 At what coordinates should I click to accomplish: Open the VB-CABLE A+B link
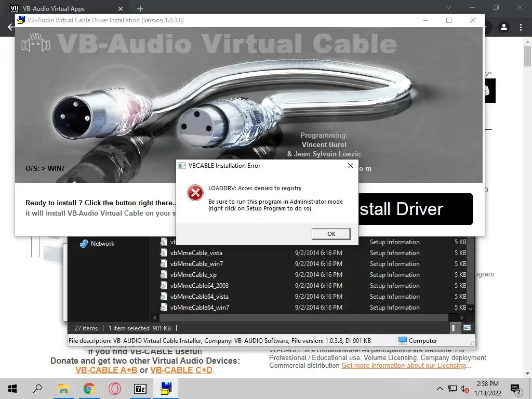tap(106, 370)
